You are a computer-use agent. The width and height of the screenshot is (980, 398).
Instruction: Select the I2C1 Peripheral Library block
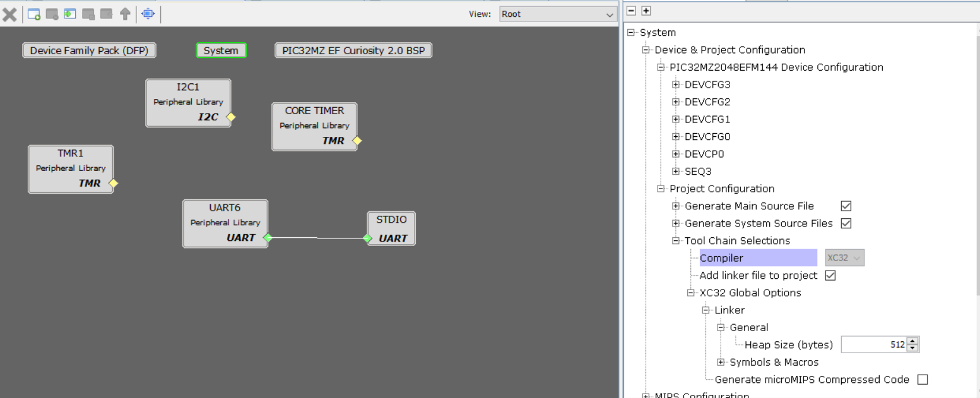tap(188, 103)
